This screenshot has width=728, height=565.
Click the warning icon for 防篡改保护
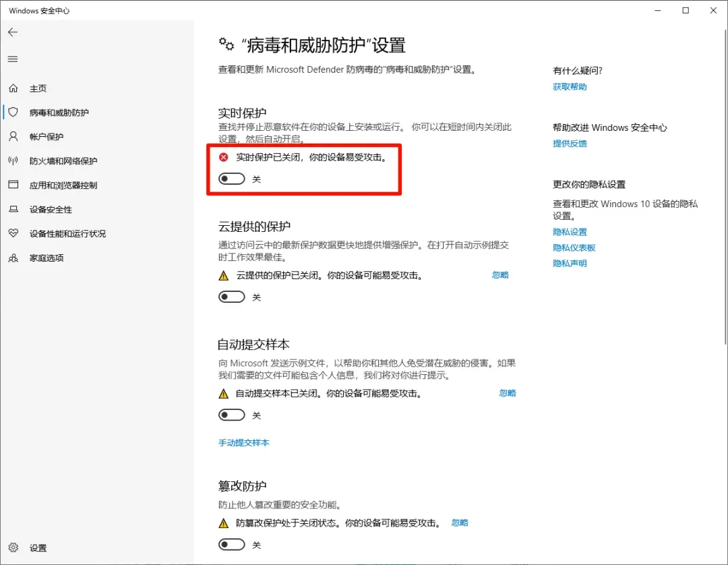pos(223,523)
